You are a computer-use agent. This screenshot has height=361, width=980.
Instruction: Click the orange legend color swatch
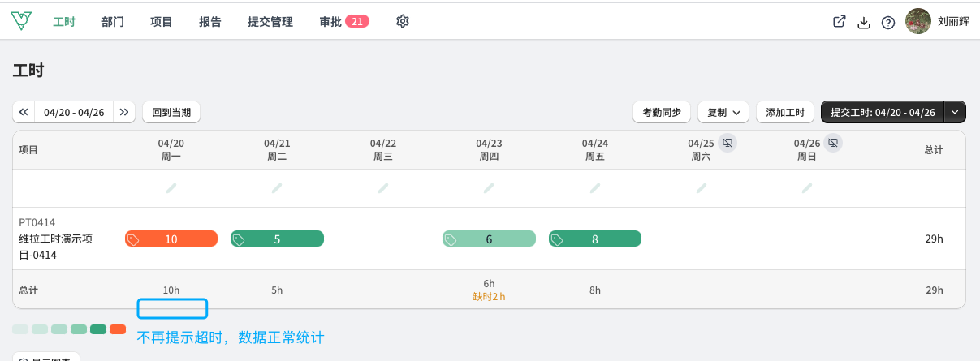click(x=118, y=329)
